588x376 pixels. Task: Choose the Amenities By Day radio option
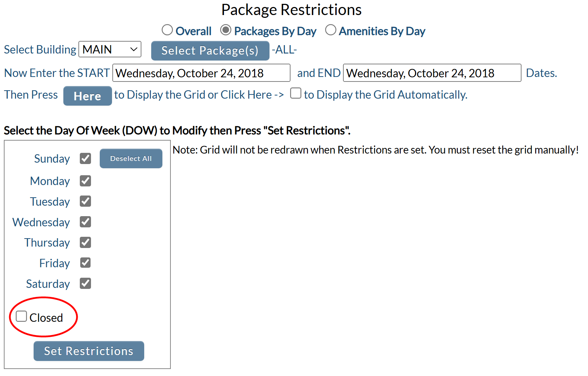coord(331,30)
